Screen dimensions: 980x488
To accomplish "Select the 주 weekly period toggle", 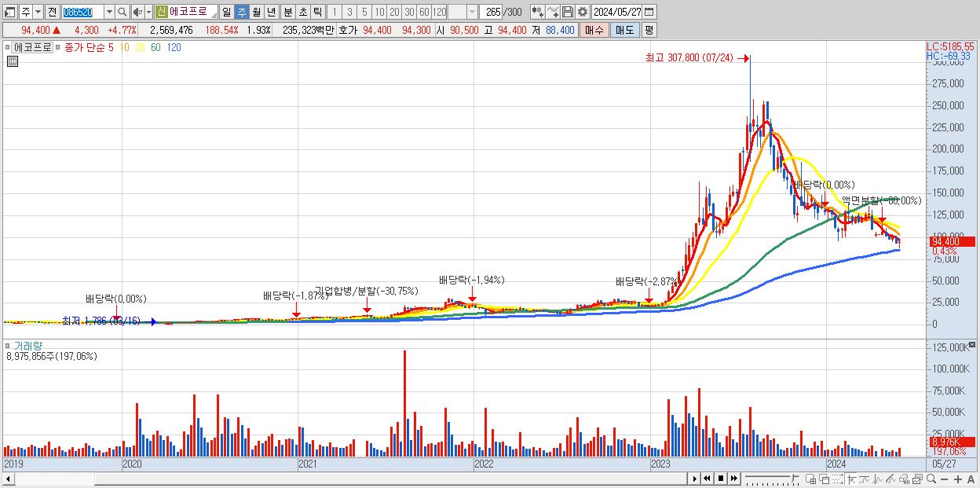I will 241,13.
